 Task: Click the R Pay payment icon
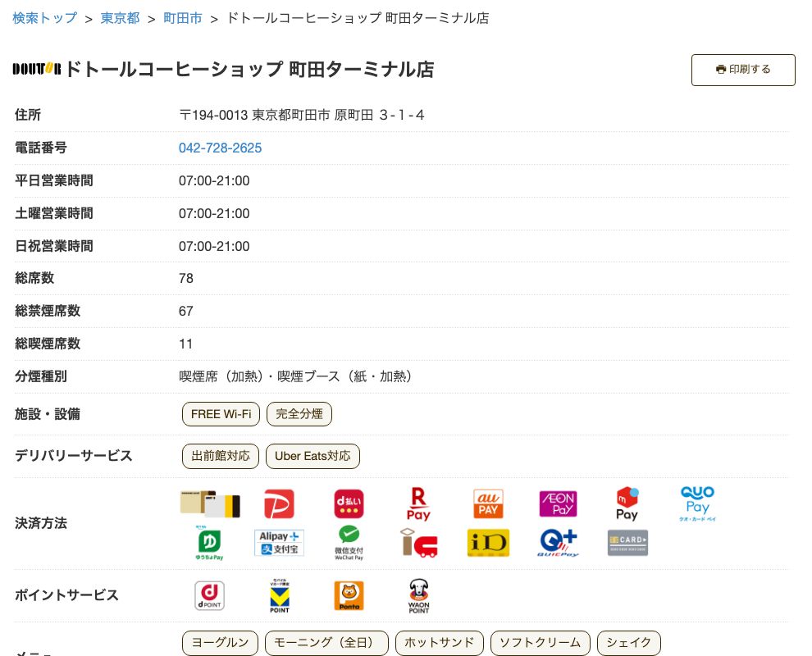pyautogui.click(x=418, y=503)
